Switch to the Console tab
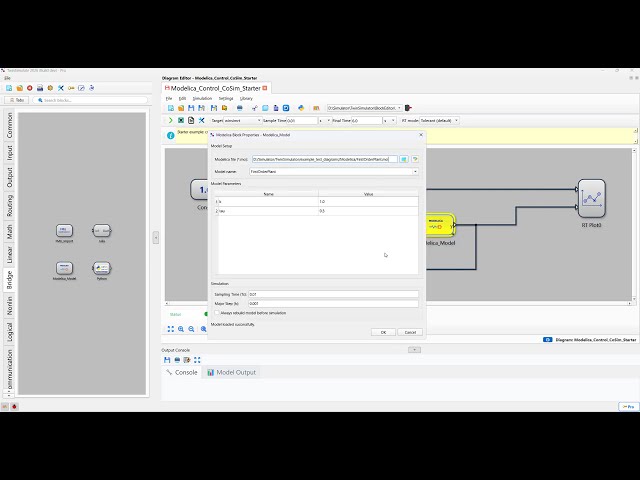Image resolution: width=640 pixels, height=480 pixels. [x=182, y=372]
